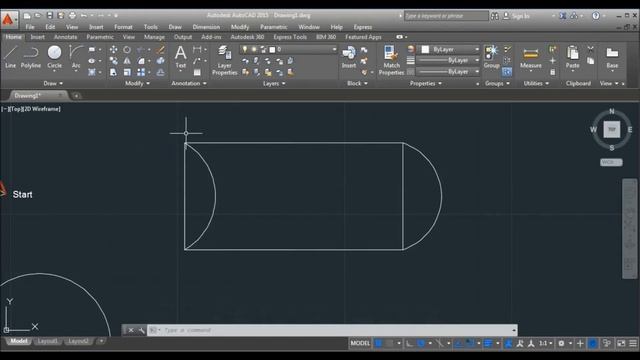This screenshot has width=640, height=360.
Task: Toggle the layer freeze sun icon
Action: [x=254, y=49]
